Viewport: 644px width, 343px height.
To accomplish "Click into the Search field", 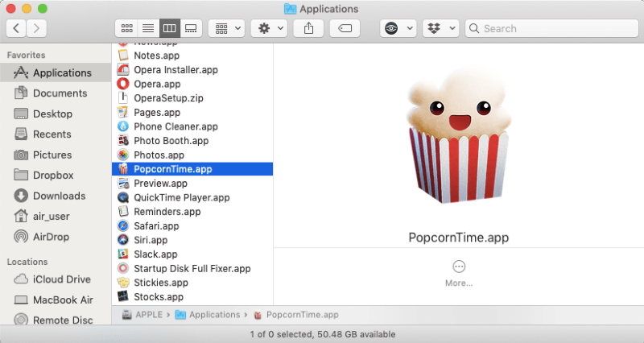I will pos(551,28).
